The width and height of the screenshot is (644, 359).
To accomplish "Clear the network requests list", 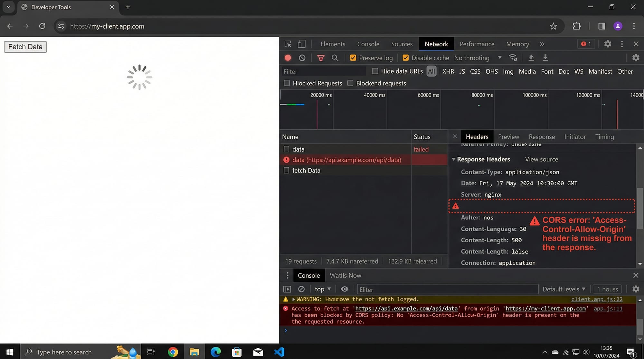I will pos(302,58).
